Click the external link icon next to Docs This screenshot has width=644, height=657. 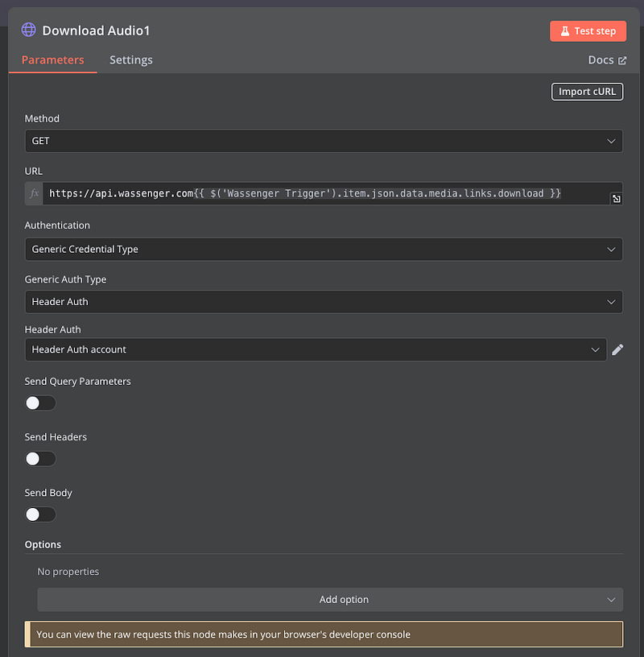[x=622, y=60]
